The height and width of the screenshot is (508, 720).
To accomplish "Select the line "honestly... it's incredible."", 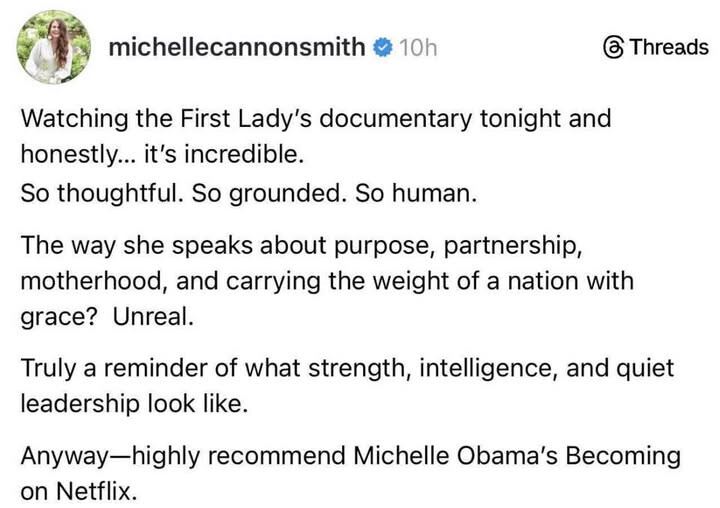I will pos(160,156).
